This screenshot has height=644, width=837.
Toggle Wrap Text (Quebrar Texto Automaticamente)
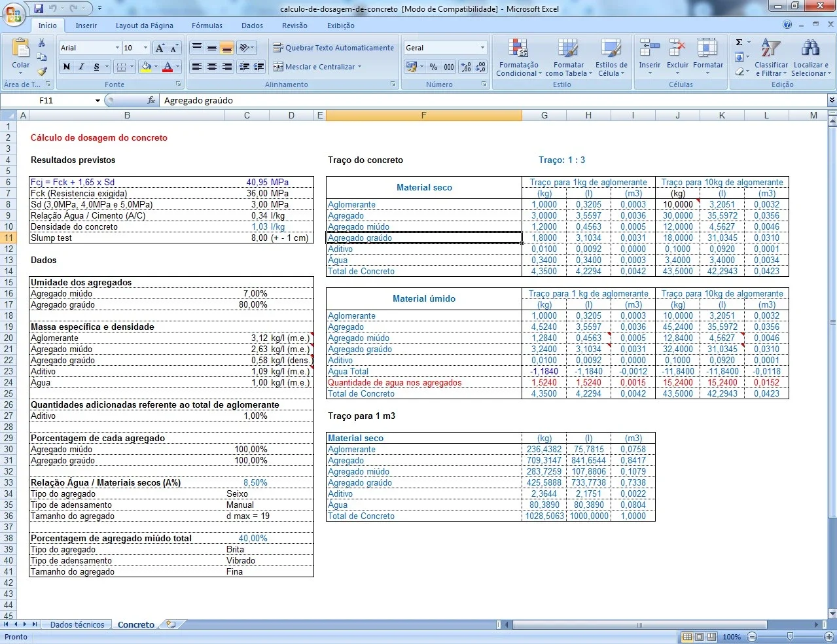(334, 48)
